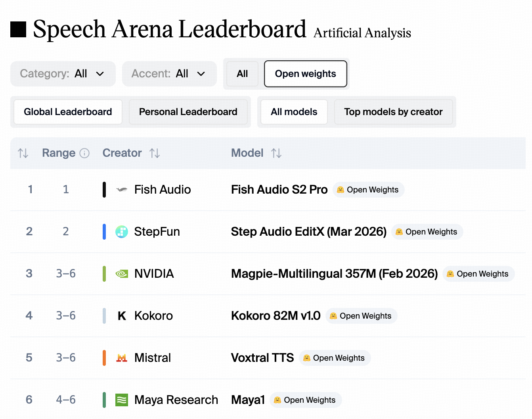
Task: Show All models view
Action: 294,112
